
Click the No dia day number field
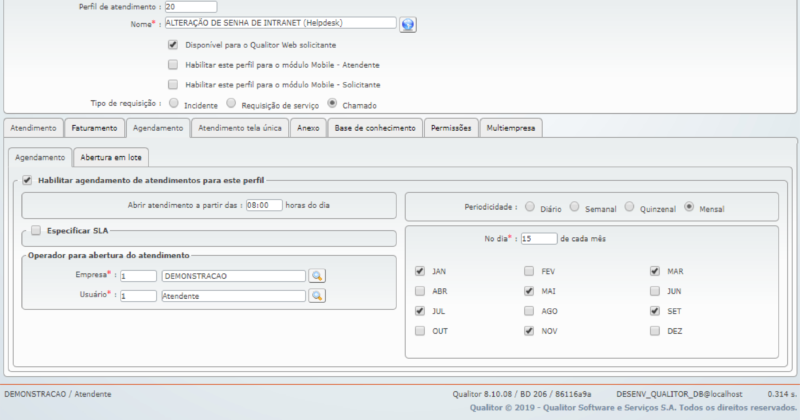click(x=538, y=239)
